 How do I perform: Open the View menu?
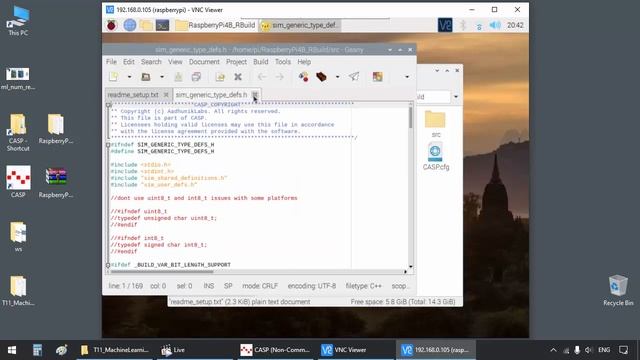pyautogui.click(x=175, y=62)
